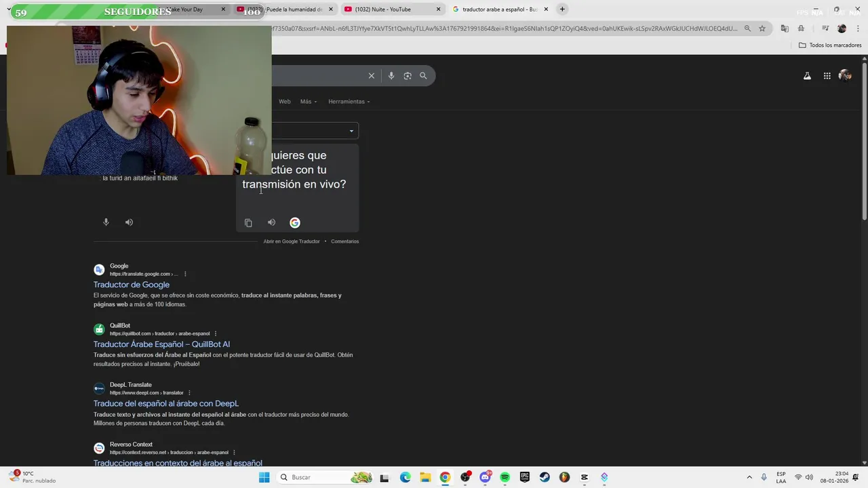Open options for QuillBot result
868x488 pixels.
(216, 333)
